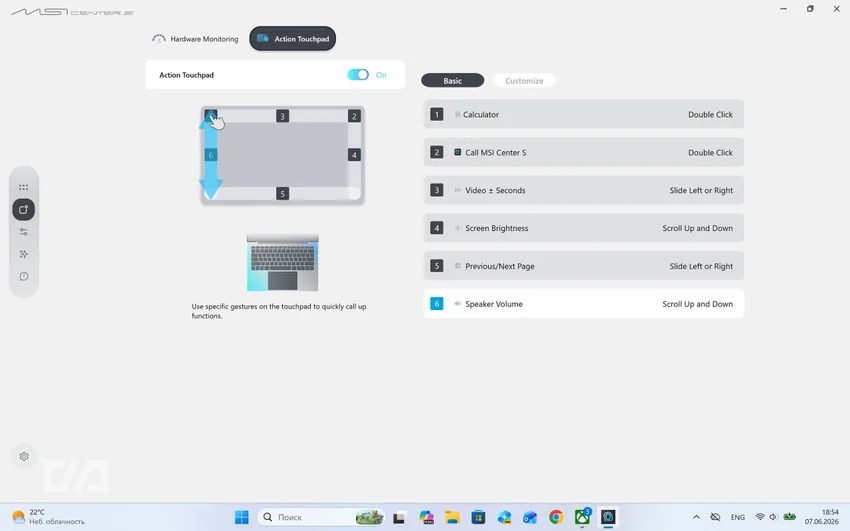Click the MSI Center S logo

[x=72, y=12]
